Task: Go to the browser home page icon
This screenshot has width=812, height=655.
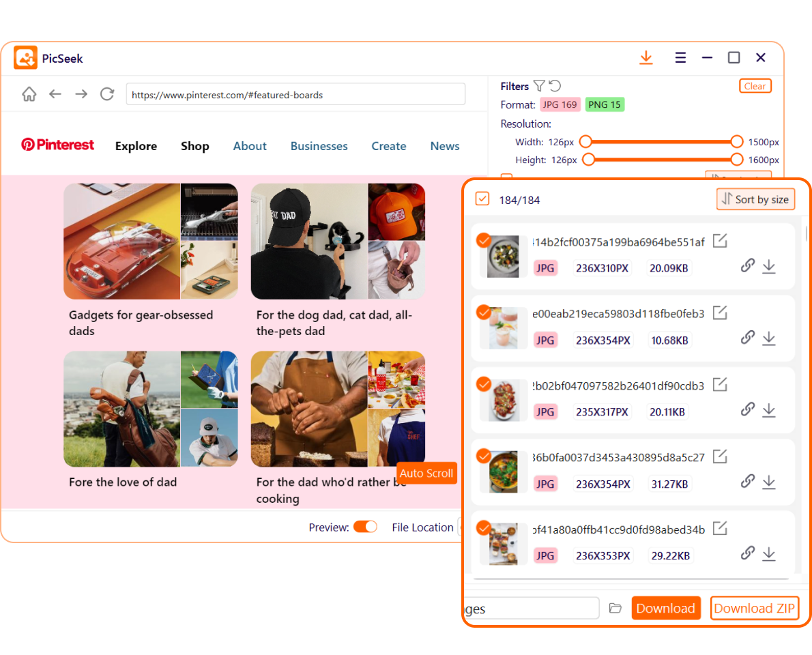Action: [29, 94]
